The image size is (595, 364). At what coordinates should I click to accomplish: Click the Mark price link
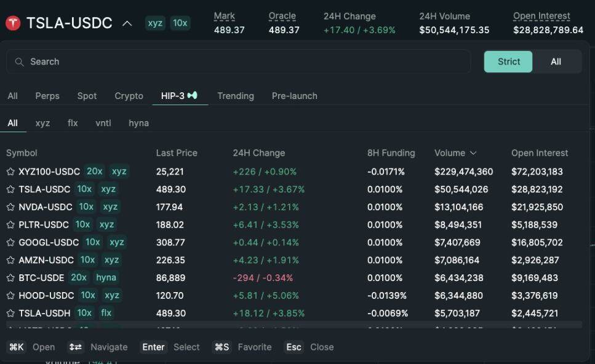coord(223,16)
